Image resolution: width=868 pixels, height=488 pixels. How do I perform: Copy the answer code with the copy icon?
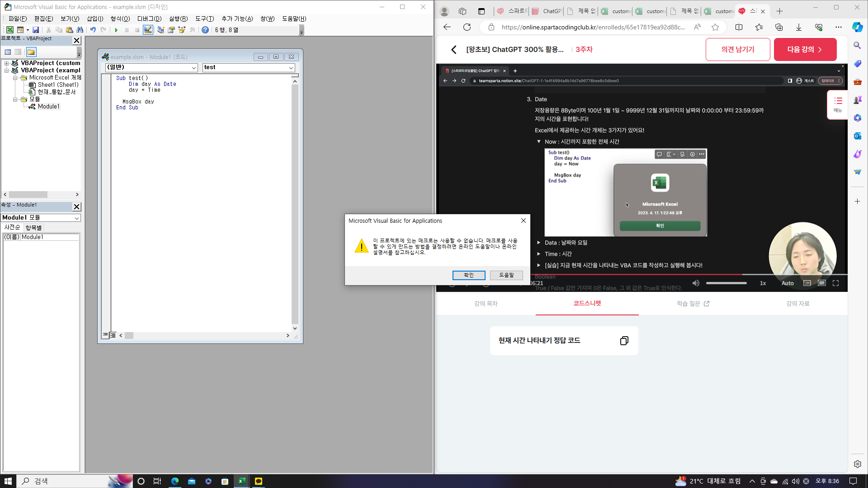click(x=624, y=341)
